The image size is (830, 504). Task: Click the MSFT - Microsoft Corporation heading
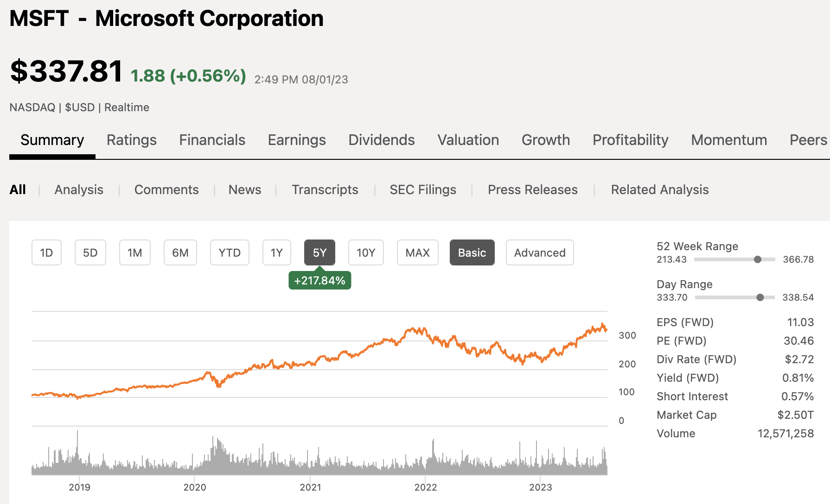coord(166,19)
